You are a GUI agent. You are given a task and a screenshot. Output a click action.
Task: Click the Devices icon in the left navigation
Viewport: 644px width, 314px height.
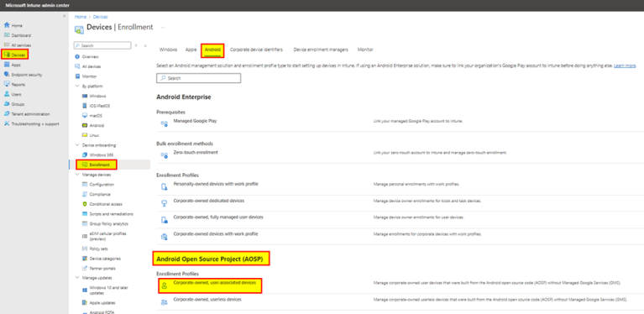pyautogui.click(x=7, y=55)
